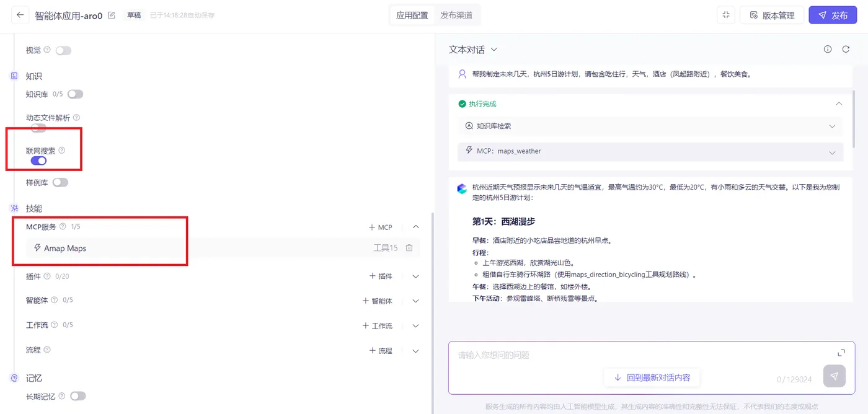This screenshot has height=414, width=868.
Task: Show help for 动态文件解析
Action: click(x=76, y=117)
